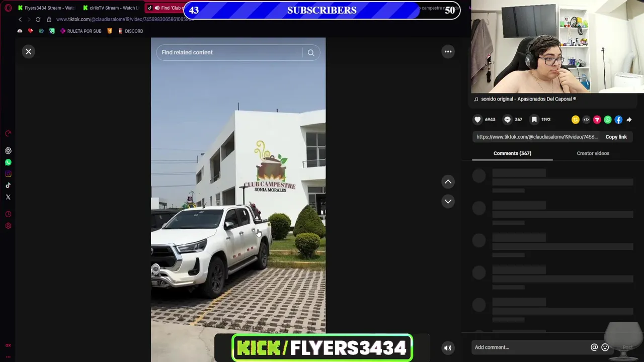Select the Find 'Club c...' TikTok browser tab
Screen dimensions: 644x362
tap(165, 8)
